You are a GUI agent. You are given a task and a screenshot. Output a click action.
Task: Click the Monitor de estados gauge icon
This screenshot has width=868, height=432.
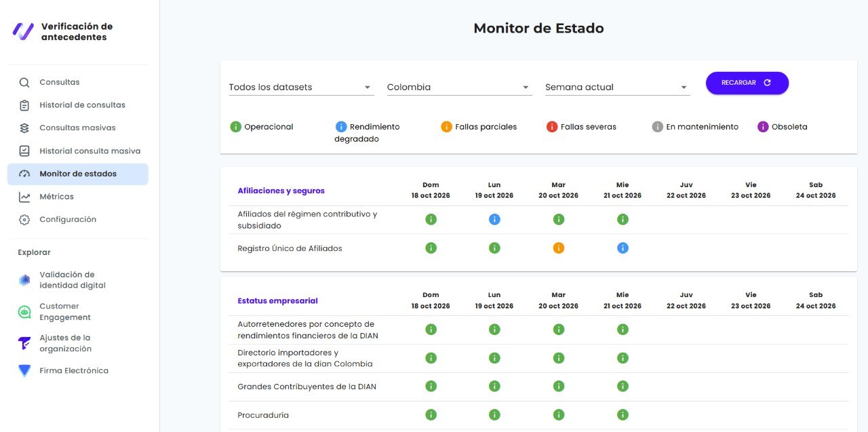point(24,174)
